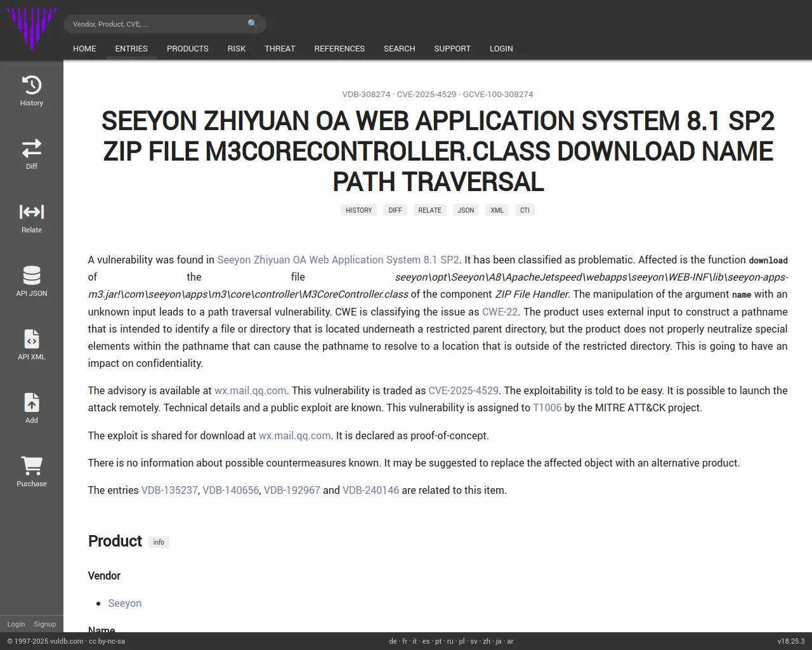Switch language to ja
This screenshot has height=650, width=812.
coord(499,641)
